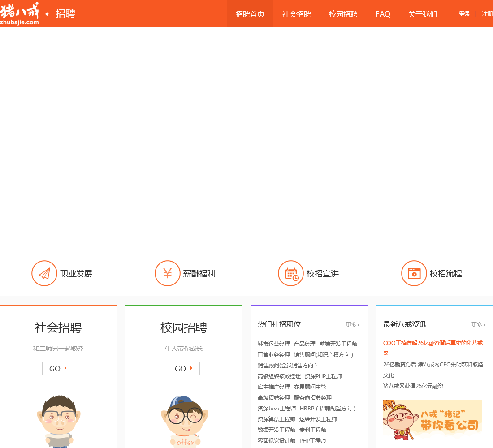Go to the 招聘首页 tab
The image size is (493, 448).
[x=250, y=14]
